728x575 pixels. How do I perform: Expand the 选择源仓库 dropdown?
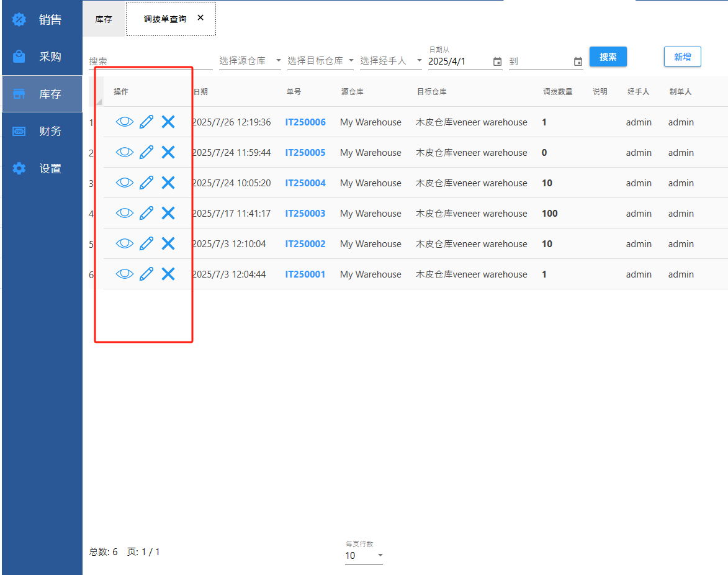(x=249, y=61)
